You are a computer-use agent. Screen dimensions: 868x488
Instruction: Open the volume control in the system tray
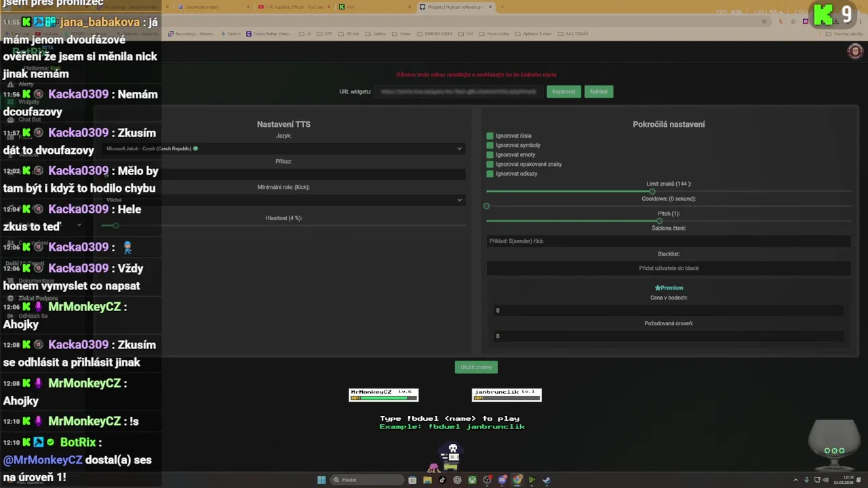(x=825, y=480)
